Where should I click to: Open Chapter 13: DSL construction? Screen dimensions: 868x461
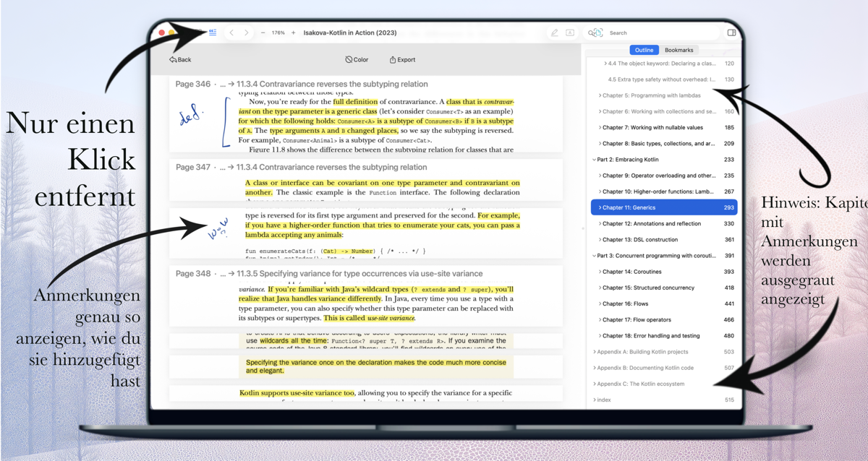pyautogui.click(x=664, y=239)
